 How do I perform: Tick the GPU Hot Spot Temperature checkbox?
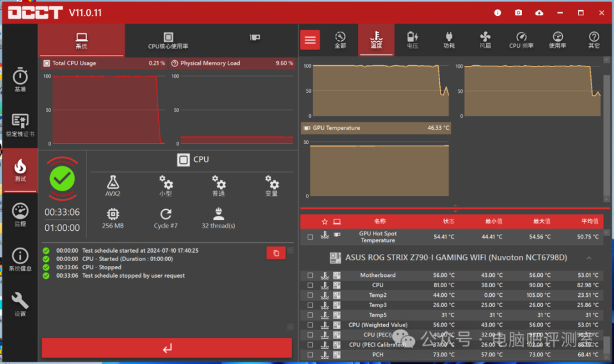(x=310, y=237)
